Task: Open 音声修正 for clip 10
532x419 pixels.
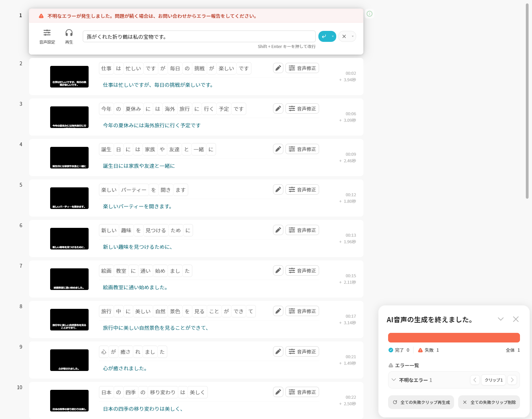Action: tap(302, 392)
